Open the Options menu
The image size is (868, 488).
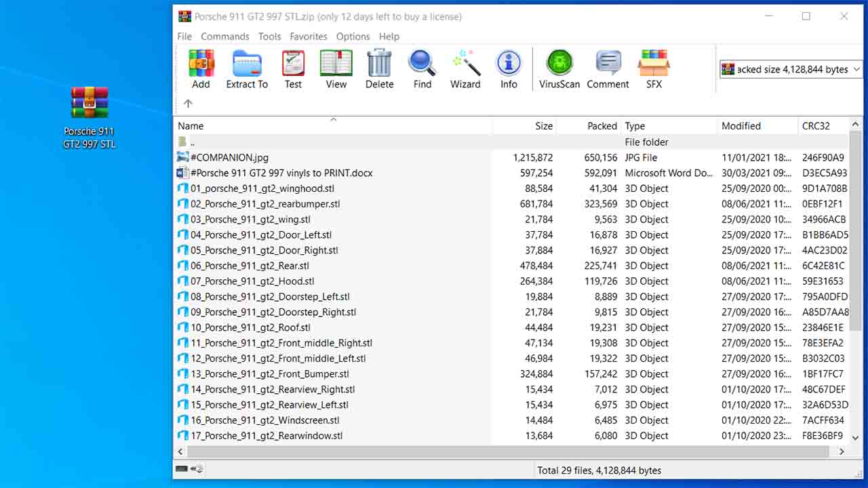353,37
